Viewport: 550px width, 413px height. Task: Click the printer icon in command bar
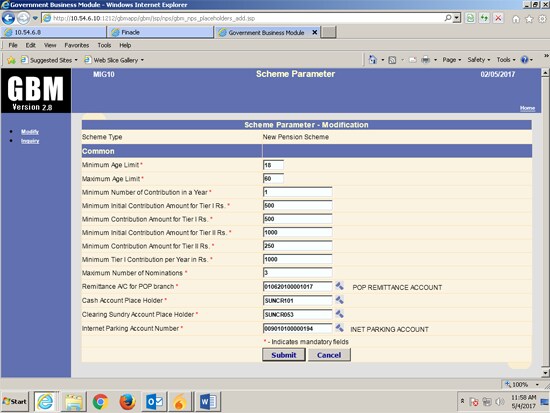pyautogui.click(x=425, y=60)
